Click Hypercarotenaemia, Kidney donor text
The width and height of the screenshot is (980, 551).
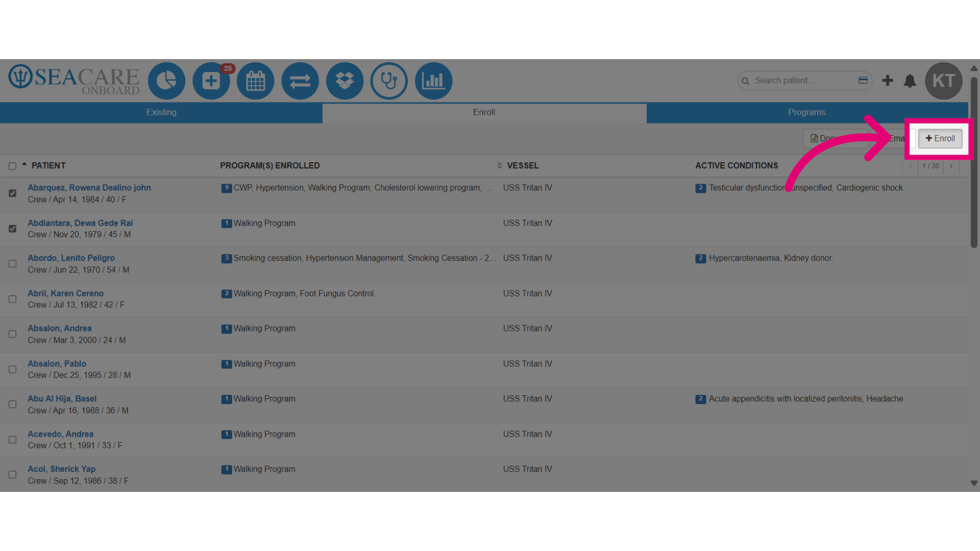pyautogui.click(x=771, y=258)
